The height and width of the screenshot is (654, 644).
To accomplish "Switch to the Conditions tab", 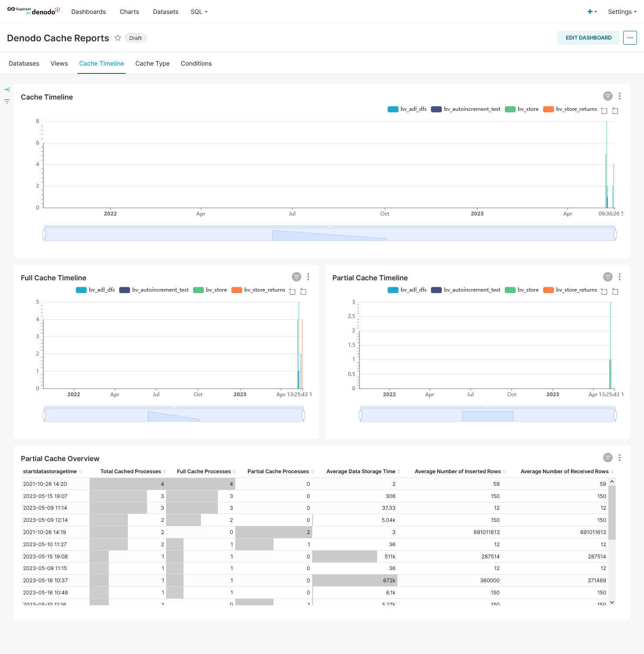I will pos(196,63).
